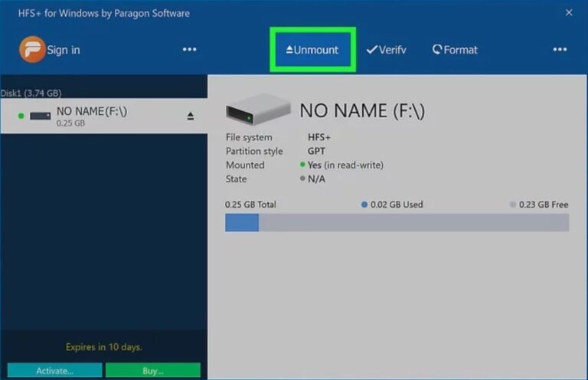Click the '0.02 GB Used' legend
This screenshot has height=380, width=588.
392,205
